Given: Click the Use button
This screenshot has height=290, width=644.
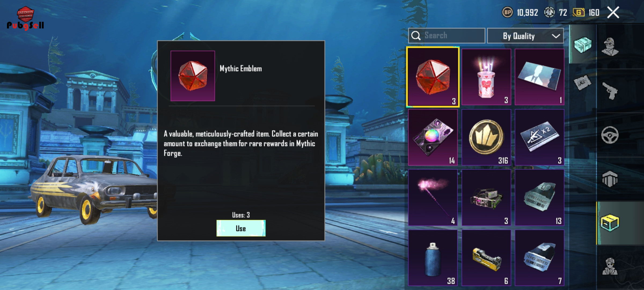Looking at the screenshot, I should pyautogui.click(x=241, y=228).
